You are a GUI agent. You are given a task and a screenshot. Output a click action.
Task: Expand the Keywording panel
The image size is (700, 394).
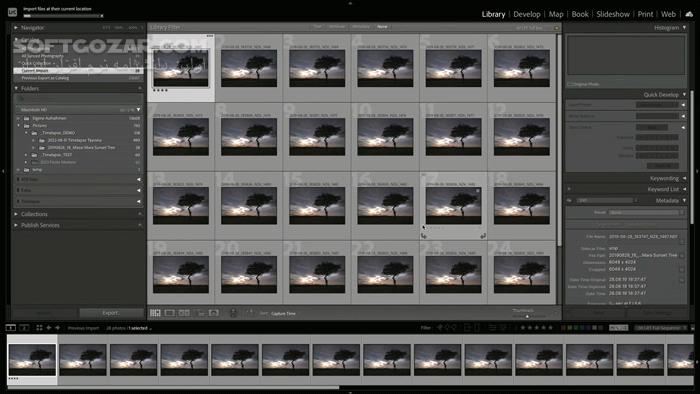pyautogui.click(x=684, y=178)
